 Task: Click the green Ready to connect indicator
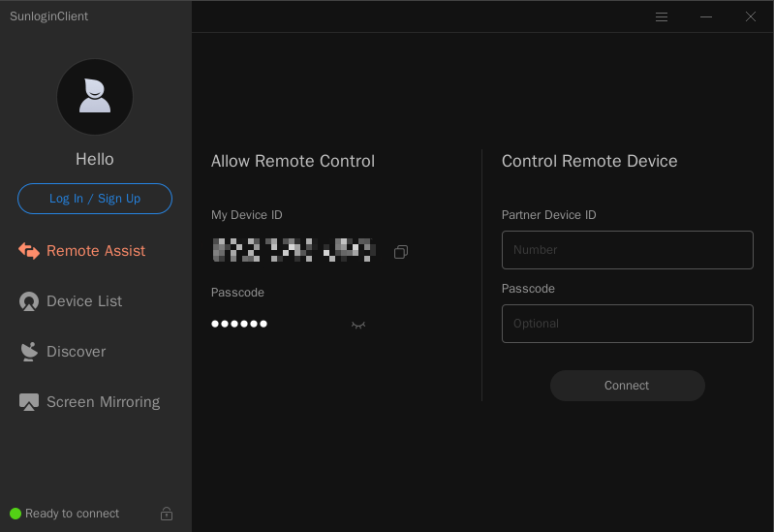(x=15, y=514)
